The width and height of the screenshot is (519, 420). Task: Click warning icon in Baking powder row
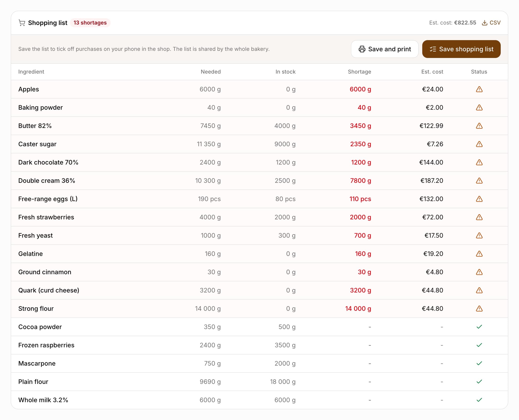[x=479, y=107]
